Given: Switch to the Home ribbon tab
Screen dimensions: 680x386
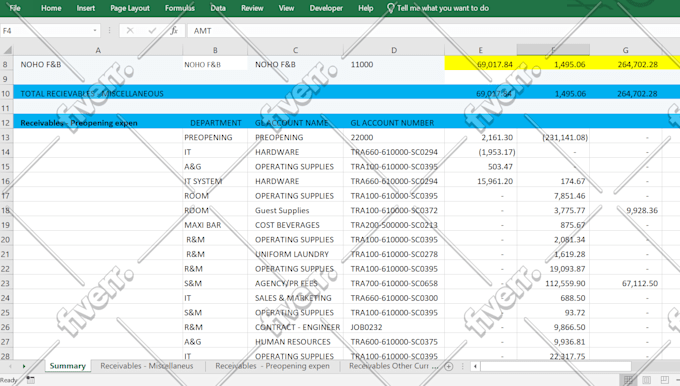Looking at the screenshot, I should (x=51, y=8).
